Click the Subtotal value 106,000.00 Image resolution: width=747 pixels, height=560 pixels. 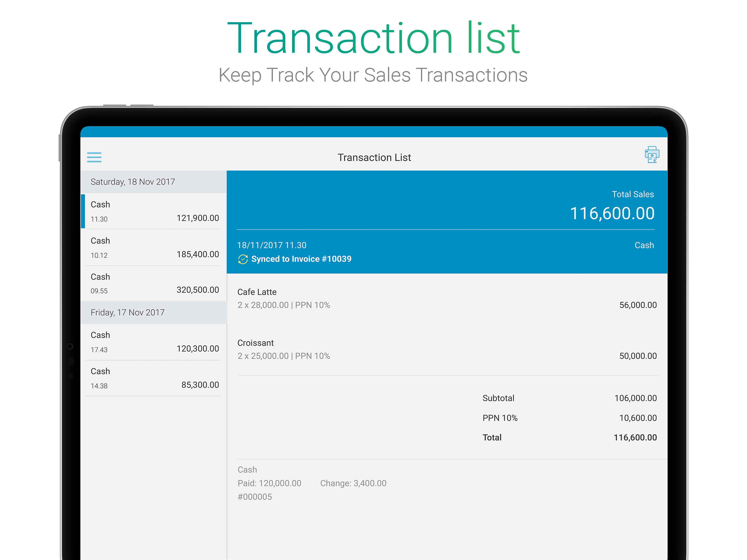point(635,398)
